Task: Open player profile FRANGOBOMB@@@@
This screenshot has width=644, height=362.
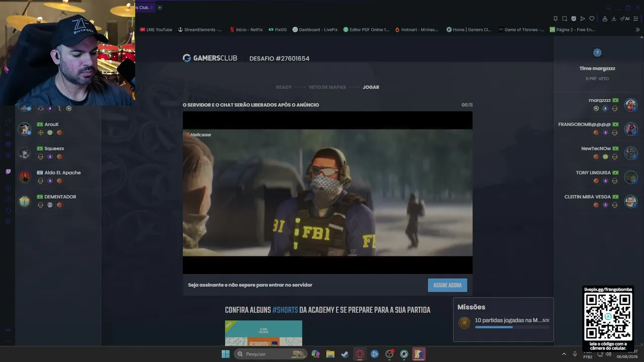Action: coord(584,125)
